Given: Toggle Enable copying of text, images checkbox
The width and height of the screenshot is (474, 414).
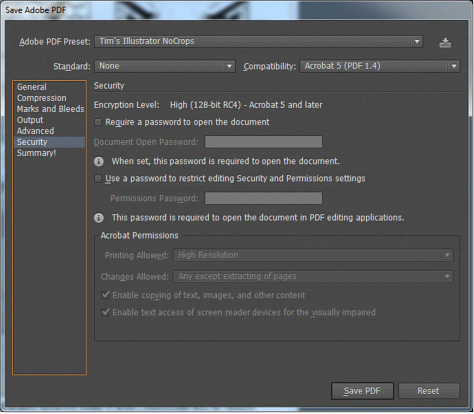Looking at the screenshot, I should coord(105,295).
